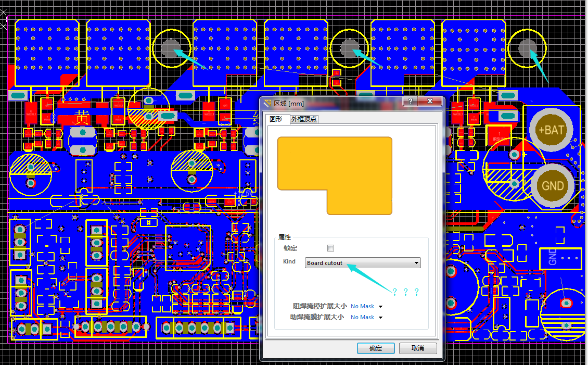Select the 图形 tab
The width and height of the screenshot is (588, 365).
pos(275,119)
